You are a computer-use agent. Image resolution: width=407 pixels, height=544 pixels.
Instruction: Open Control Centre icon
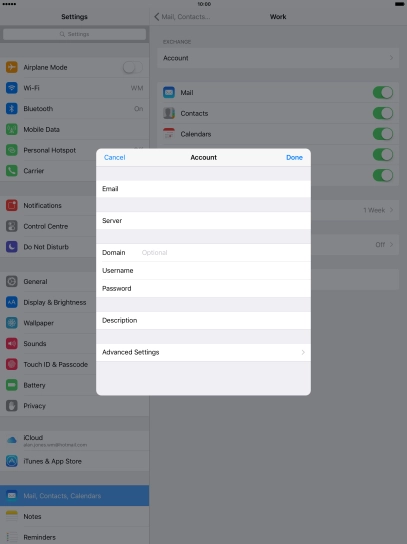(x=12, y=226)
